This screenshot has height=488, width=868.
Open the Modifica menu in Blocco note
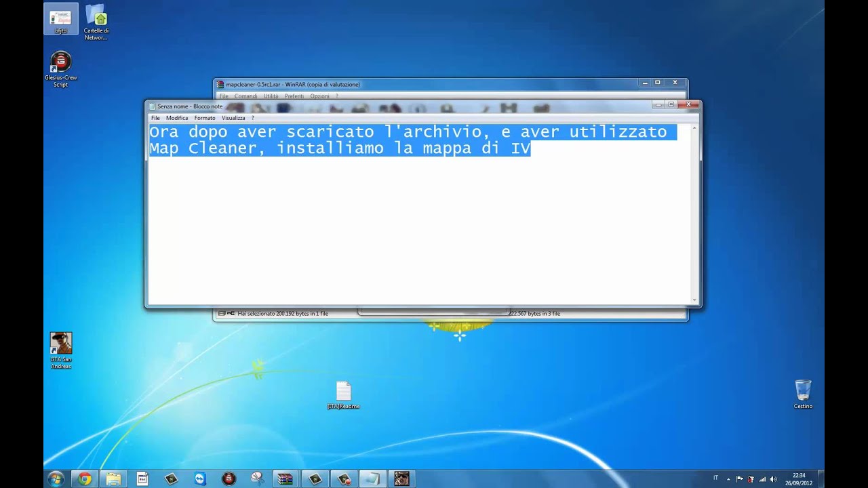[x=177, y=118]
